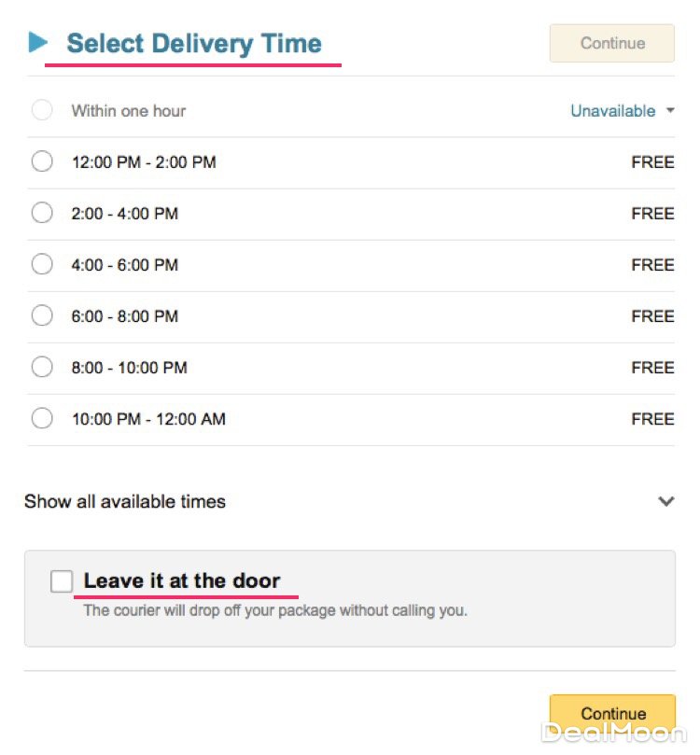Click the Leave it at the door label
This screenshot has height=755, width=700.
(x=182, y=580)
